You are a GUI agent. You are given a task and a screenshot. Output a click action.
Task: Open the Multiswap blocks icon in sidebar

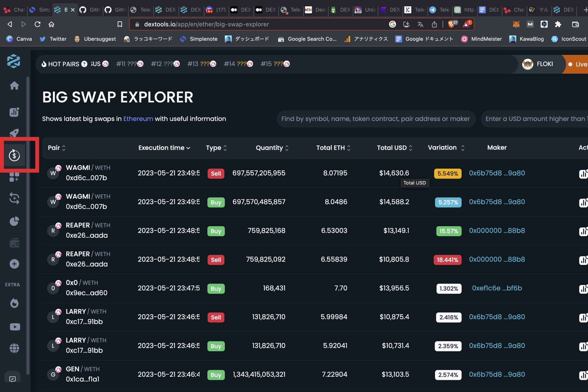[x=14, y=177]
